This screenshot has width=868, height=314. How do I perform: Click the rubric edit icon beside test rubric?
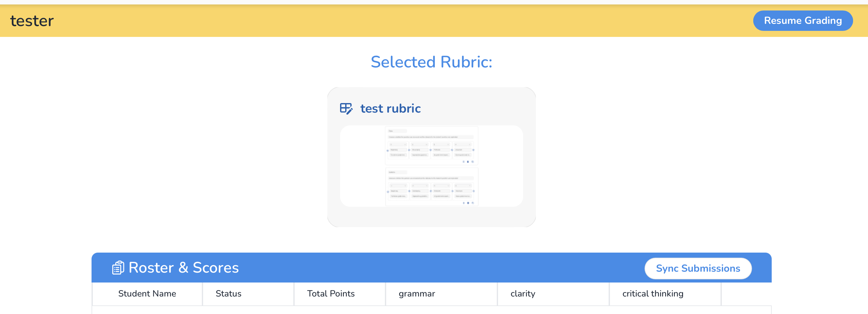pos(346,108)
